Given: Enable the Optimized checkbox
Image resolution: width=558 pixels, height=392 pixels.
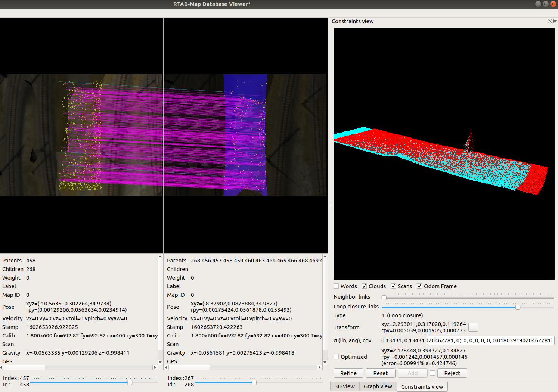Looking at the screenshot, I should [x=336, y=357].
